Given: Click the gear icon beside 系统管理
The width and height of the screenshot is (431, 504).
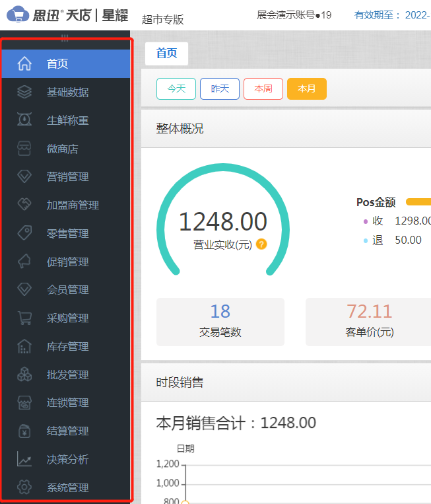Looking at the screenshot, I should click(x=24, y=487).
